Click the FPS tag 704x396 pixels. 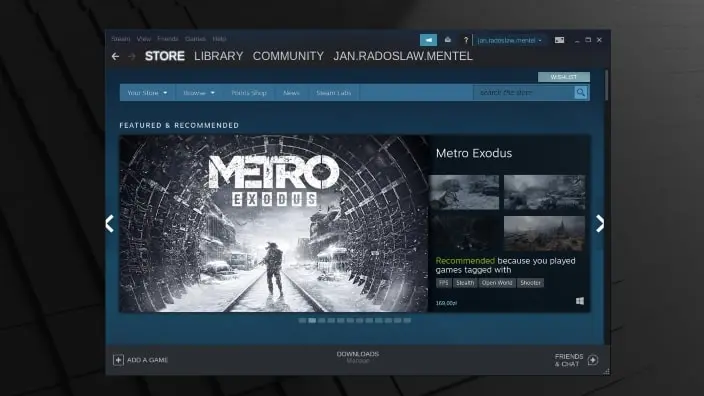[444, 283]
